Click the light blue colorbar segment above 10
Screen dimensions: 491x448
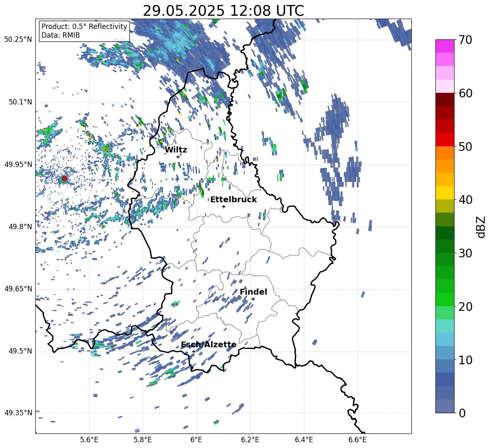point(445,340)
